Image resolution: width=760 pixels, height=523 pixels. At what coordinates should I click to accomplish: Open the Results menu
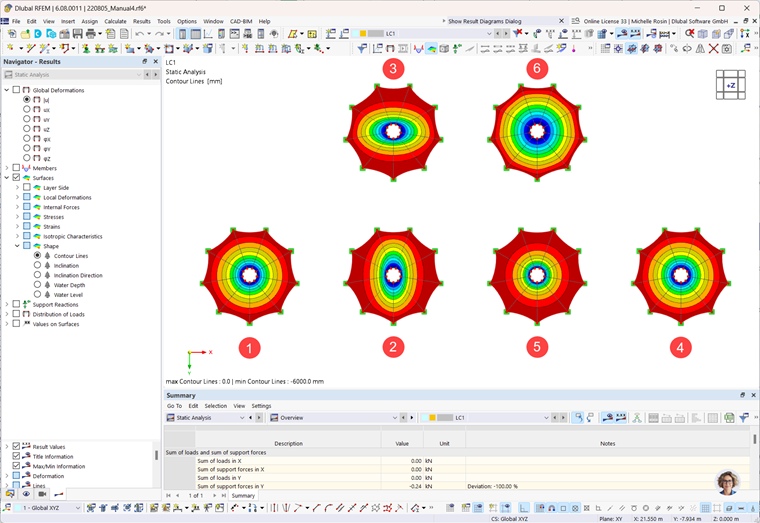click(142, 21)
